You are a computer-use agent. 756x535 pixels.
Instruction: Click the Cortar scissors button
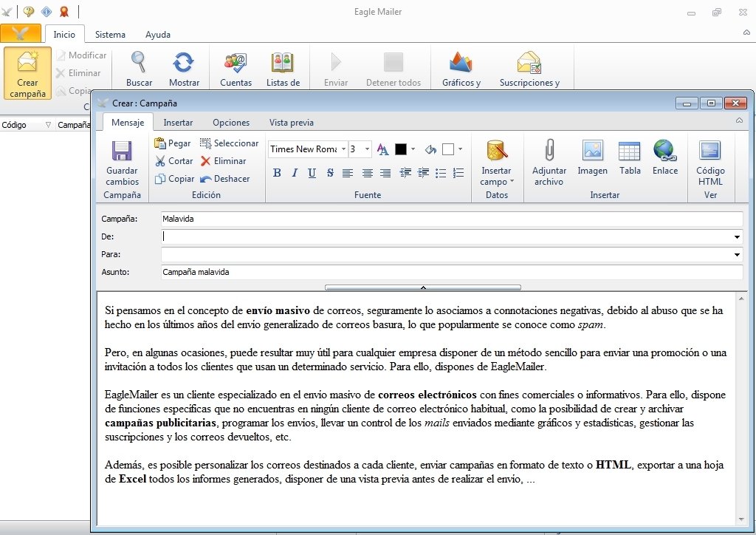pos(174,161)
